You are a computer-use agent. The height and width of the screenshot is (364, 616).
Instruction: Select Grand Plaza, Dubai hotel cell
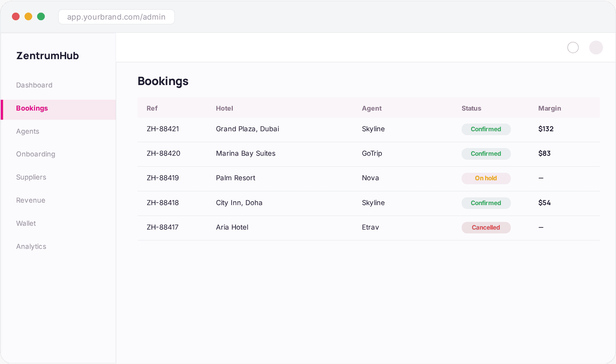(x=247, y=129)
